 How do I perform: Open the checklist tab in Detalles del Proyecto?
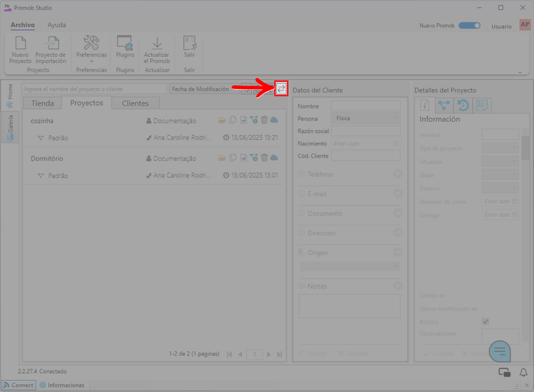482,105
